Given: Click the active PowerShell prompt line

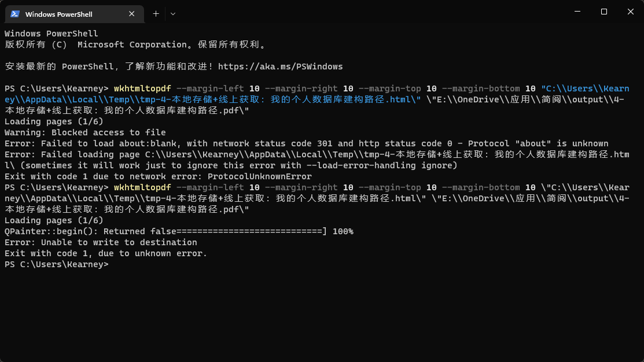Looking at the screenshot, I should point(58,264).
